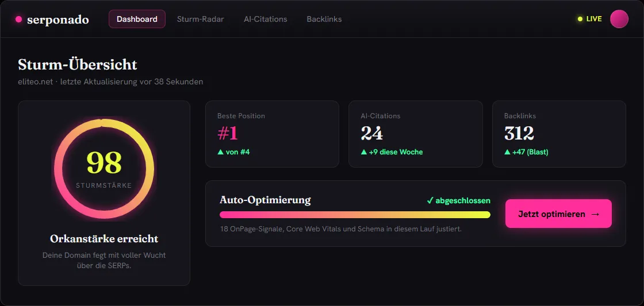Viewport: 644px width, 306px height.
Task: Click the Sturm-Übersicht heading
Action: (x=78, y=65)
